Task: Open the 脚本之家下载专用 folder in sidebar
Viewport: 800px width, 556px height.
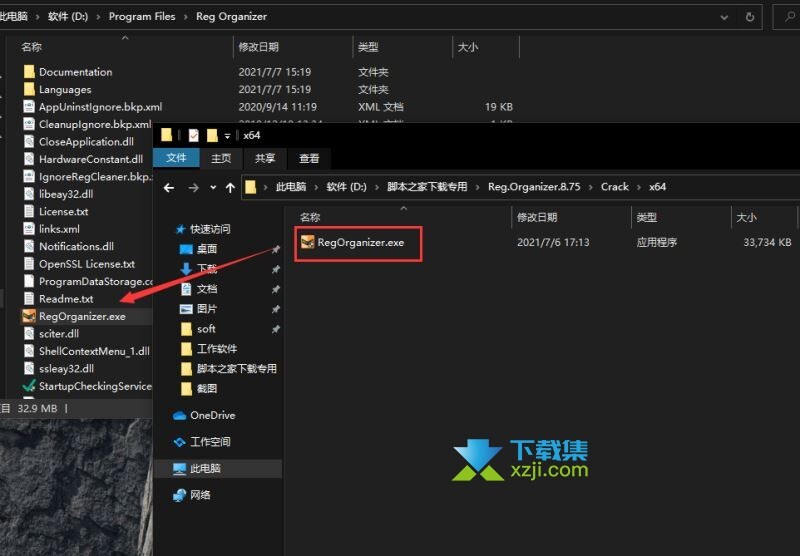Action: [x=236, y=368]
